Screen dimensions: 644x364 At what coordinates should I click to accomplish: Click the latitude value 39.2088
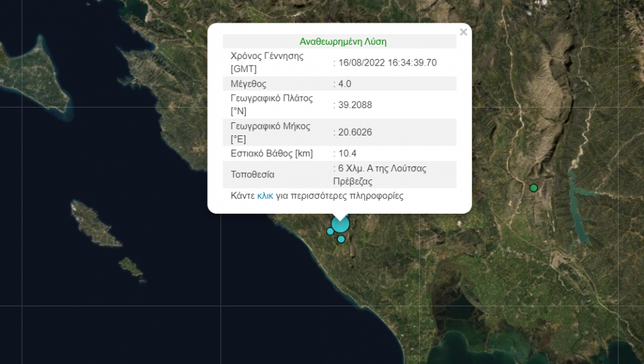click(355, 105)
